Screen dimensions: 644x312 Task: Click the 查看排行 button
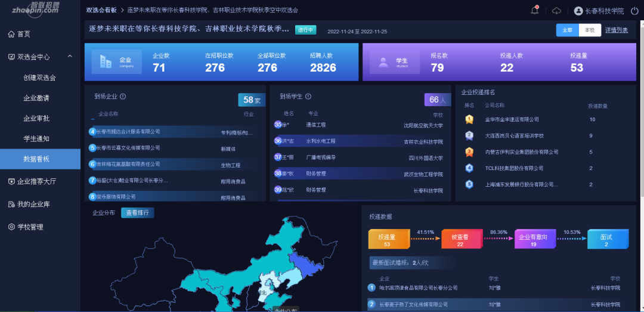pyautogui.click(x=137, y=213)
